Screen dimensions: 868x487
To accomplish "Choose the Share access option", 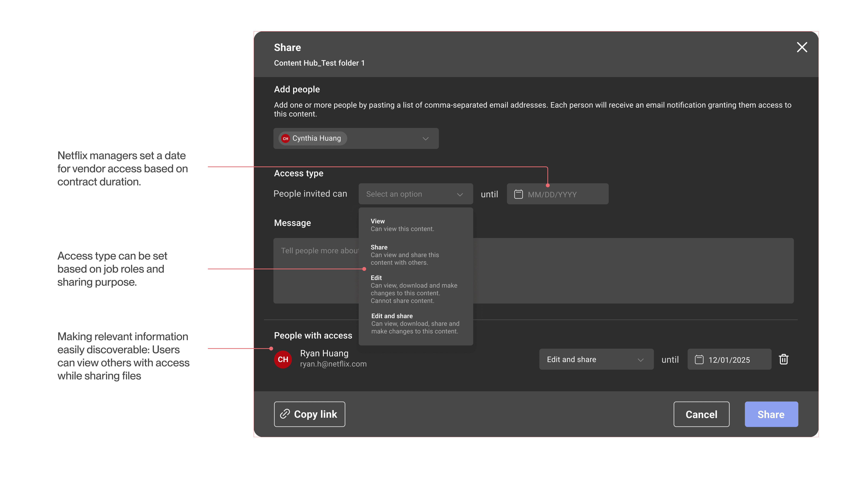I will pos(404,255).
